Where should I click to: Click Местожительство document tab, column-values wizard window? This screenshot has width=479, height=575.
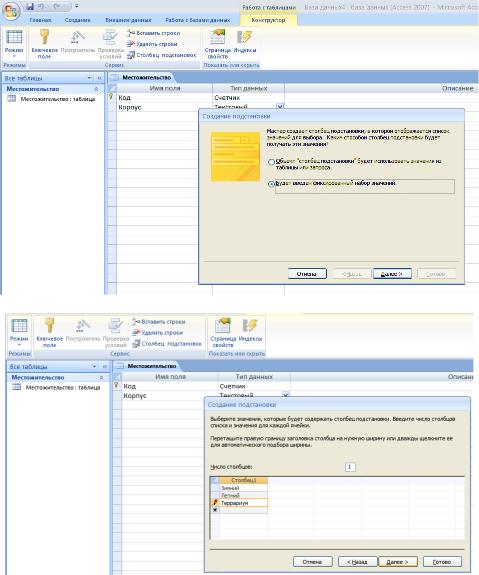pos(147,366)
